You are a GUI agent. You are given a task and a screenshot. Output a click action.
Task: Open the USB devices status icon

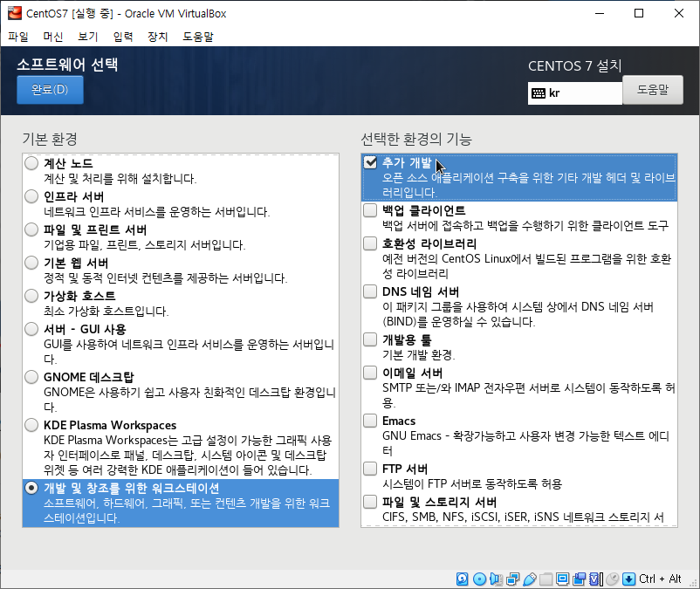point(530,579)
